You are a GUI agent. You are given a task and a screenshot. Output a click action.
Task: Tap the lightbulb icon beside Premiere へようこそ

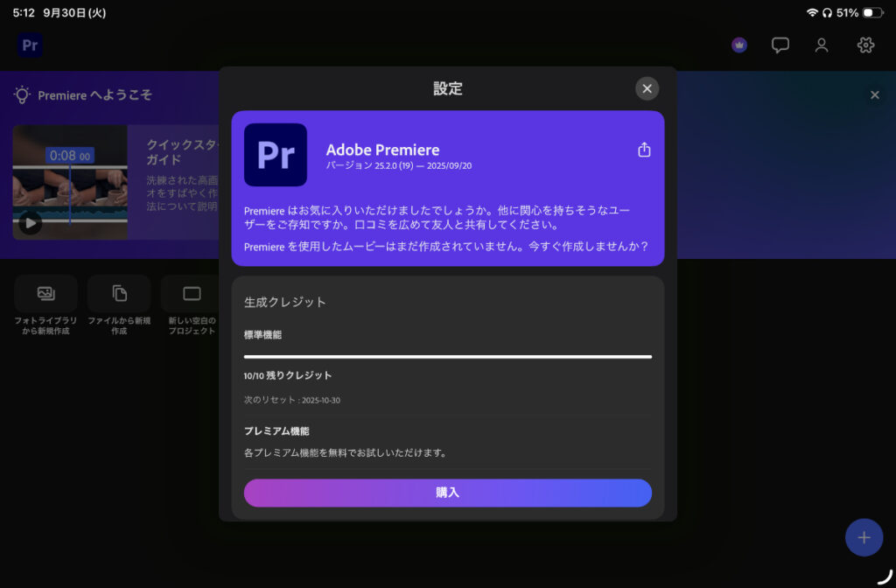coord(22,94)
